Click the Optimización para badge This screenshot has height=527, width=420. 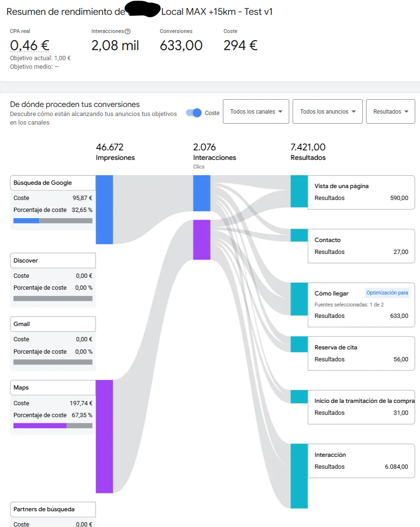coord(388,293)
